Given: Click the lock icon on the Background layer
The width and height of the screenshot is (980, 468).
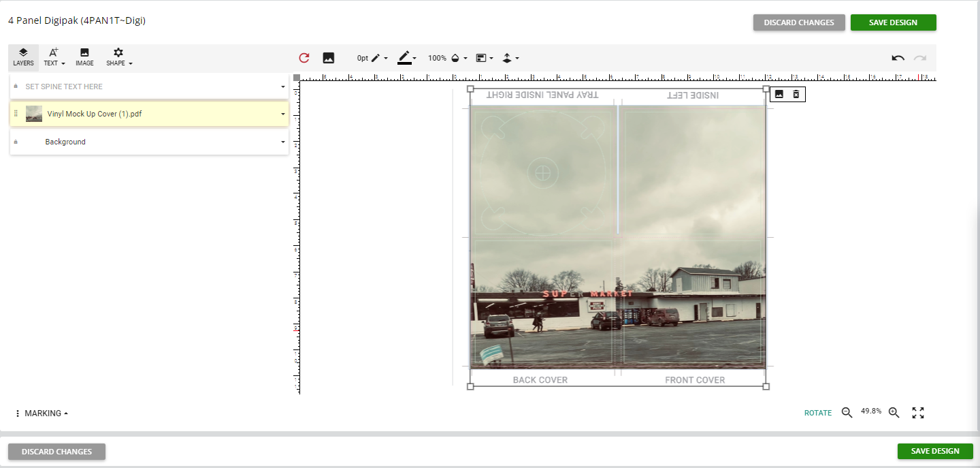Looking at the screenshot, I should (x=16, y=142).
